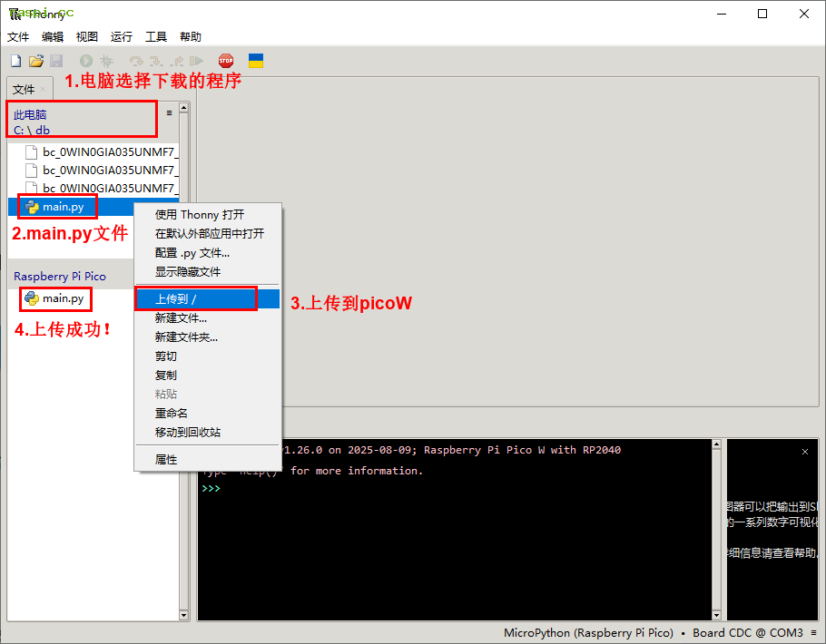The image size is (826, 644).
Task: Click the Resume arrow toolbar icon
Action: pyautogui.click(x=197, y=61)
